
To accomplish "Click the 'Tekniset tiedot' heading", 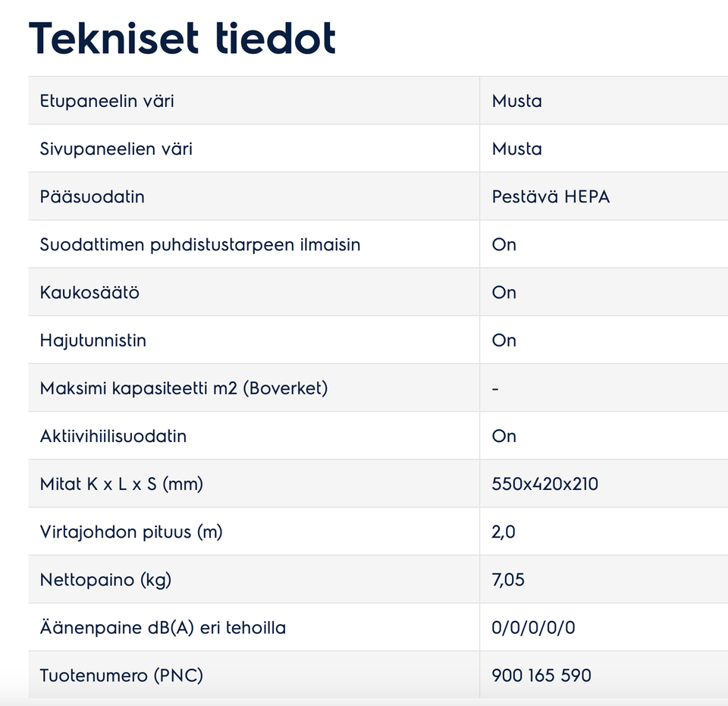I will (182, 38).
